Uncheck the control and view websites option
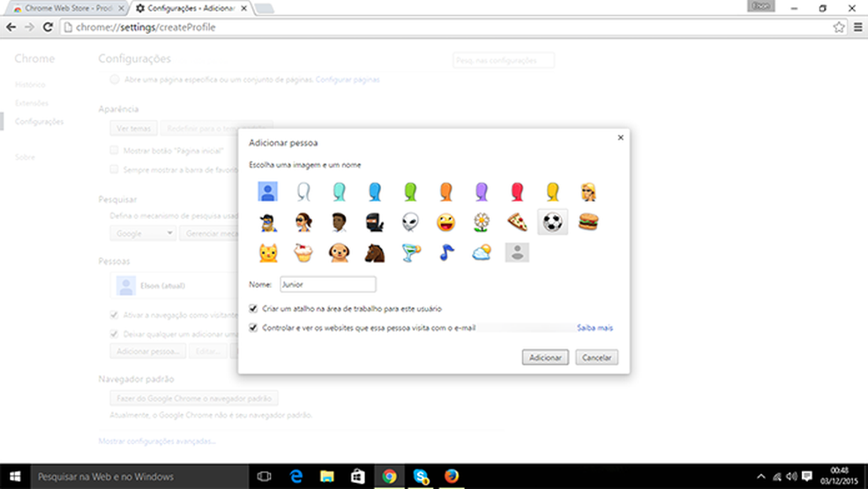 click(253, 327)
